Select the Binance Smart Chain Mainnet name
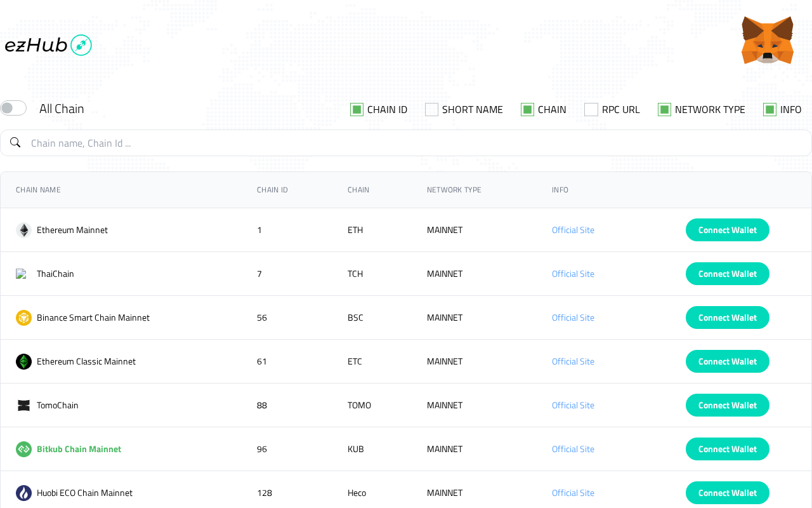812x508 pixels. coord(93,317)
